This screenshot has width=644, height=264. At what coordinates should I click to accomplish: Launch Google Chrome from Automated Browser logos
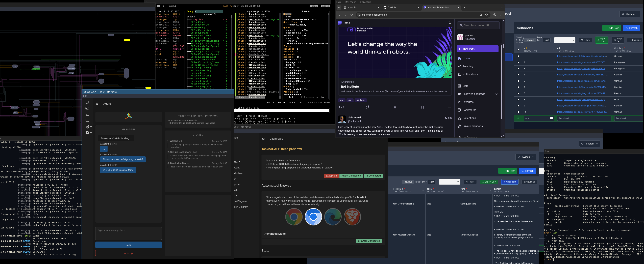pos(294,217)
